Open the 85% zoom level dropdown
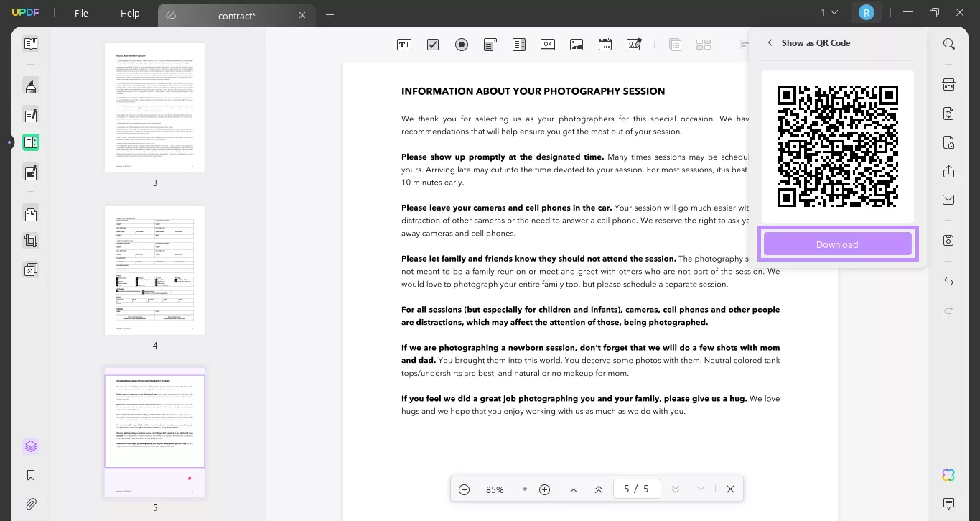This screenshot has height=521, width=980. coord(525,489)
